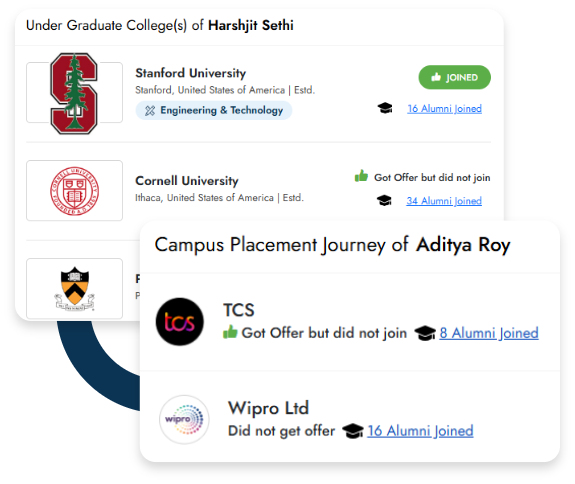
Task: Click thumbs-up icon in TCS offer status
Action: (230, 332)
